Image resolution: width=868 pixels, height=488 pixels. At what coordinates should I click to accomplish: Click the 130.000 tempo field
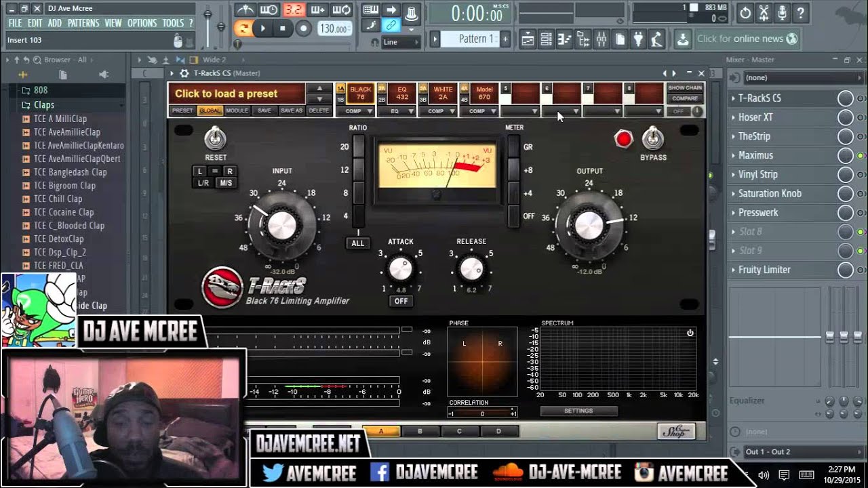[x=335, y=28]
